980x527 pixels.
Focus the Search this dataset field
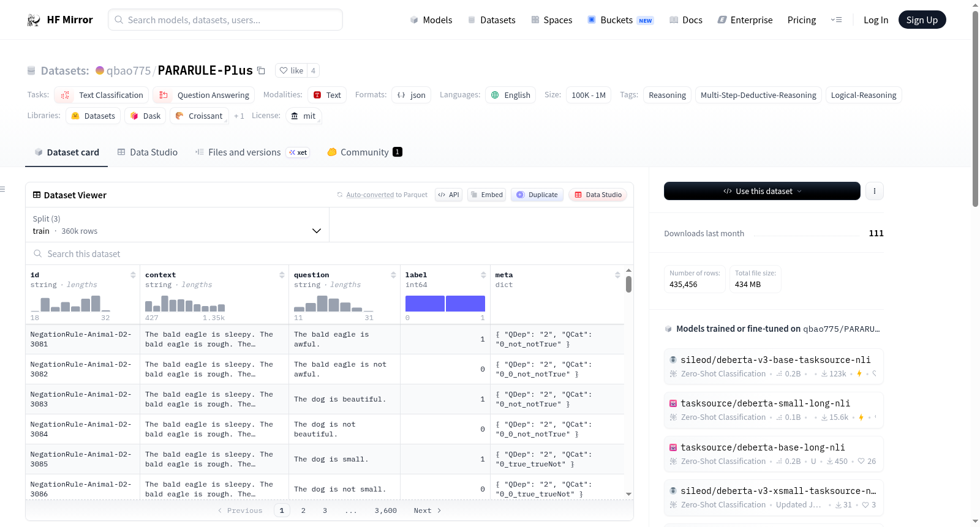[330, 253]
